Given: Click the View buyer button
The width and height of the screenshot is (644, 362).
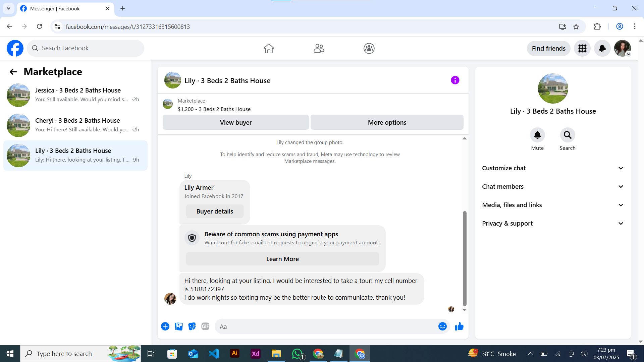Looking at the screenshot, I should click(235, 123).
